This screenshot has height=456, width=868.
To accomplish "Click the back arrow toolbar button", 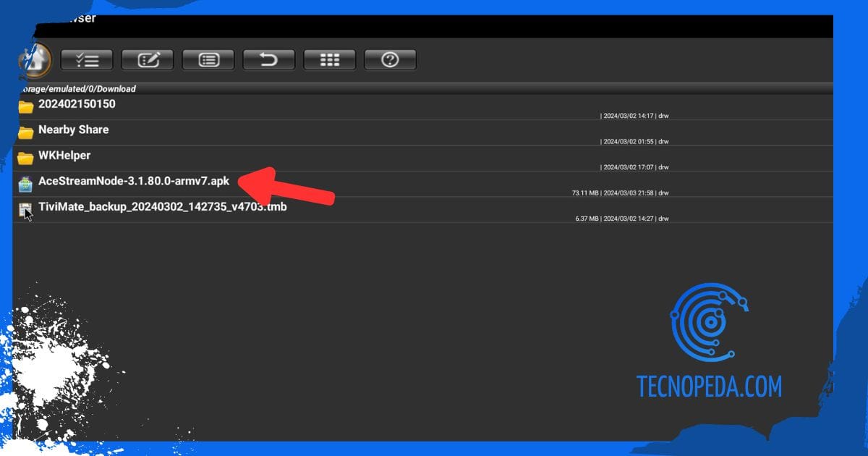I will click(268, 59).
